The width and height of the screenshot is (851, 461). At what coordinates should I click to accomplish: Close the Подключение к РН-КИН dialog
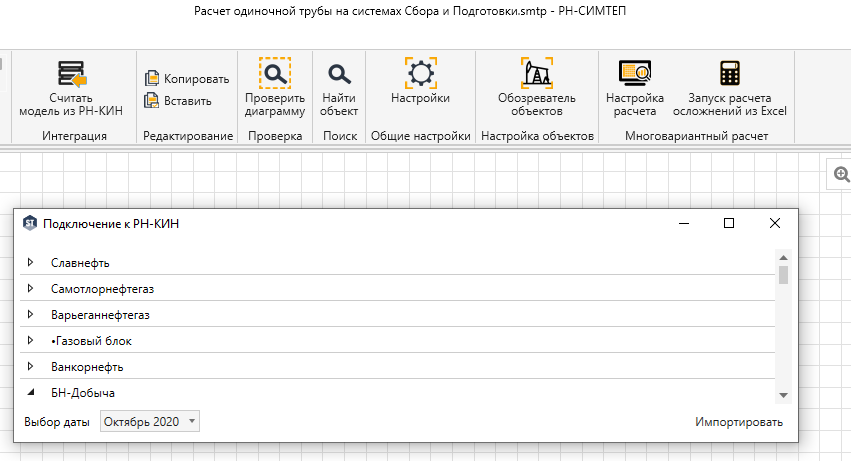coord(775,223)
